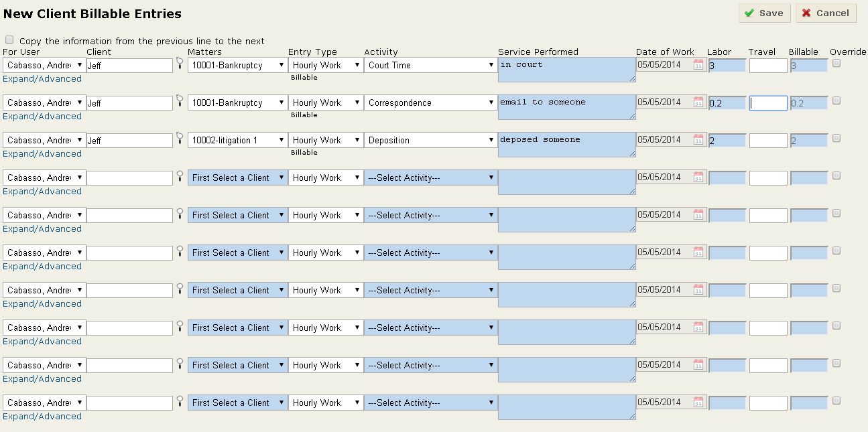Tick Override checkbox for Deposition row

pyautogui.click(x=836, y=139)
